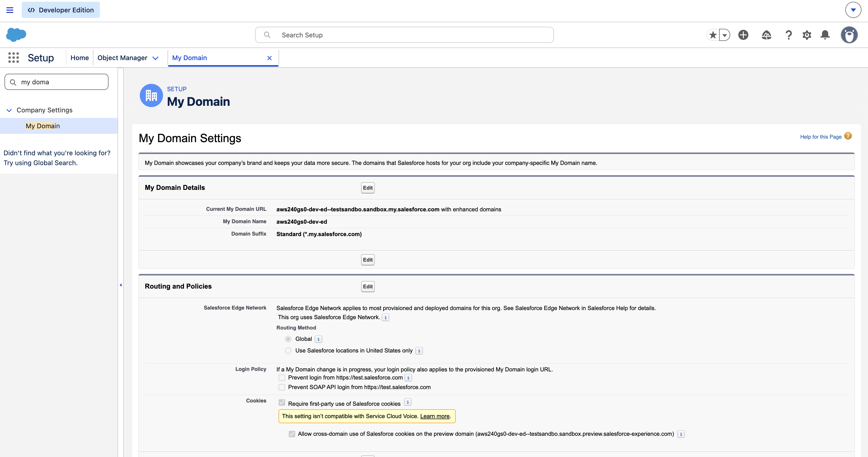
Task: Open the setup gear icon
Action: point(807,35)
